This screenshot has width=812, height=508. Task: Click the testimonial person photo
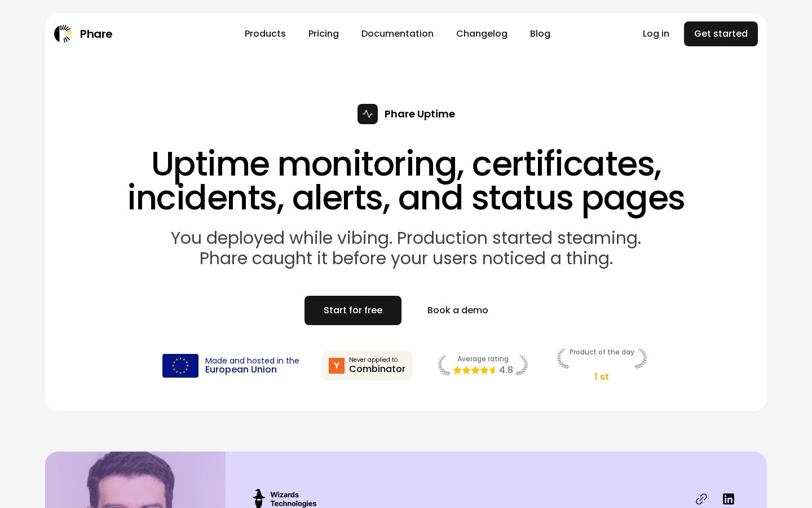(x=135, y=480)
